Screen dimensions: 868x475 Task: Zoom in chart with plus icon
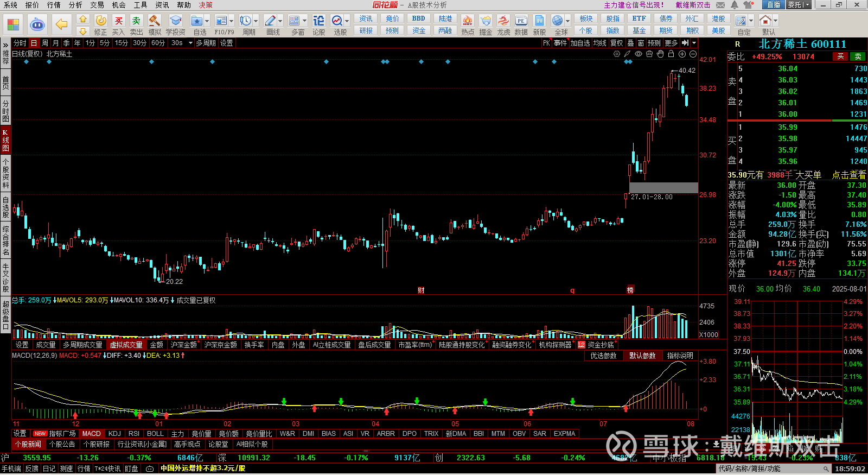682,54
